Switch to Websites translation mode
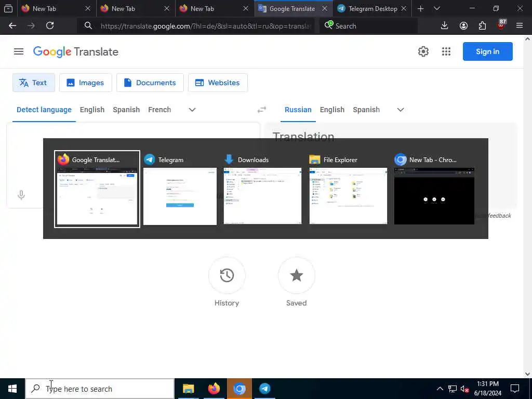Viewport: 532px width, 399px height. point(218,83)
